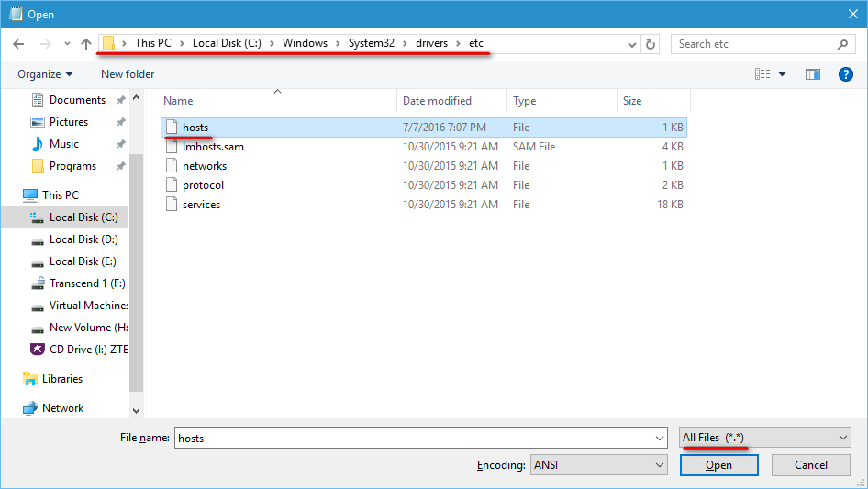Image resolution: width=868 pixels, height=489 pixels.
Task: Click the pin icon beside Programs
Action: click(120, 166)
